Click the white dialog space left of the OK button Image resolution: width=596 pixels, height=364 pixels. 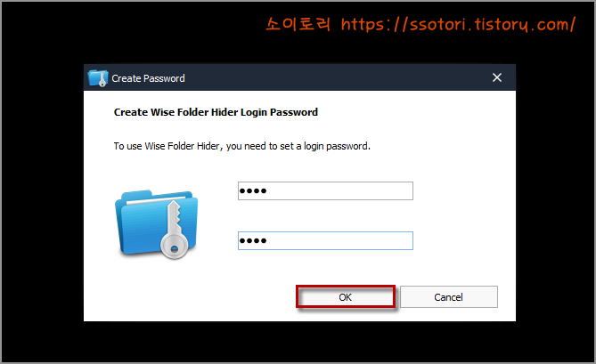pyautogui.click(x=190, y=297)
